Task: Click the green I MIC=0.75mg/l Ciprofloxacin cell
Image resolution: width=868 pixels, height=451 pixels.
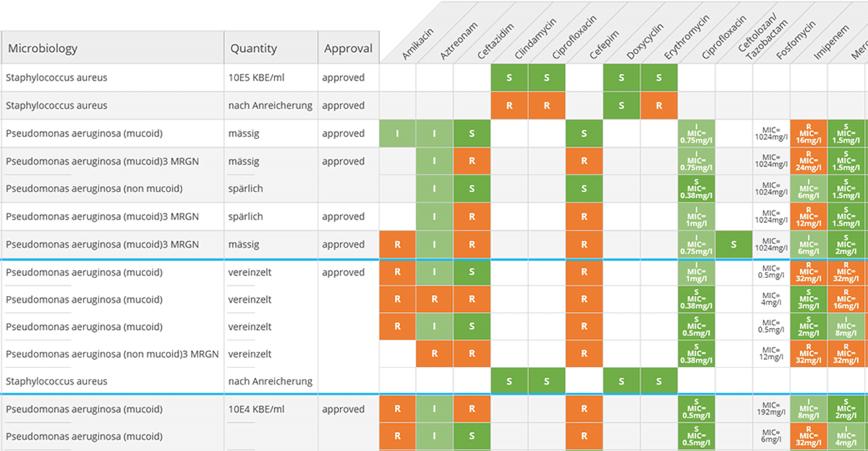Action: (x=696, y=133)
